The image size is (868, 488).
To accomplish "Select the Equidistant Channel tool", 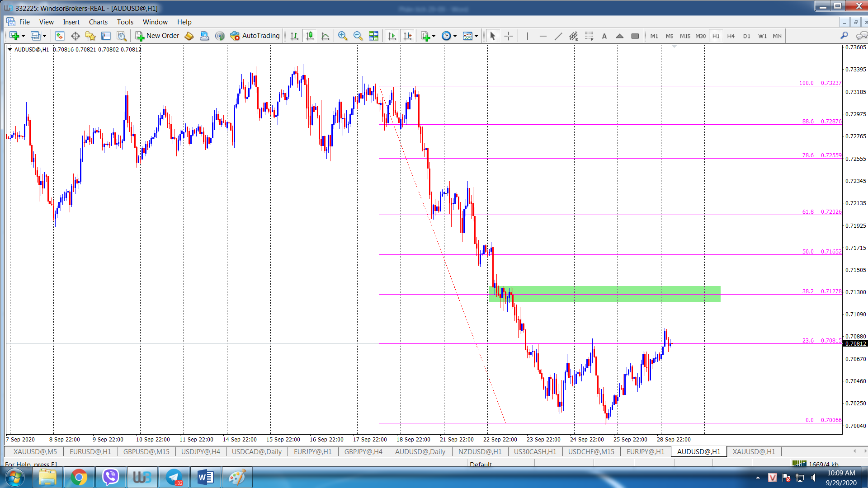I will (x=574, y=36).
